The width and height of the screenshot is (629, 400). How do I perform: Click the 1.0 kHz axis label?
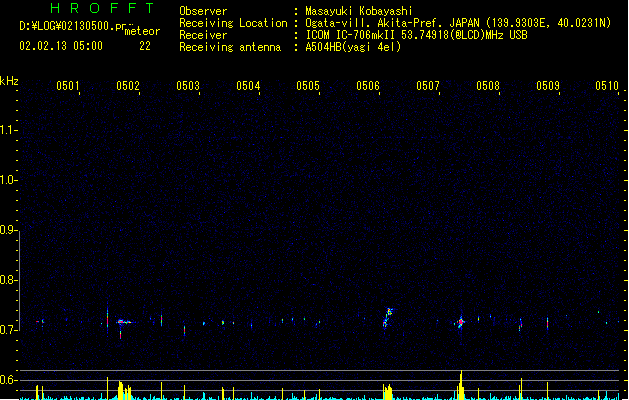[x=8, y=180]
